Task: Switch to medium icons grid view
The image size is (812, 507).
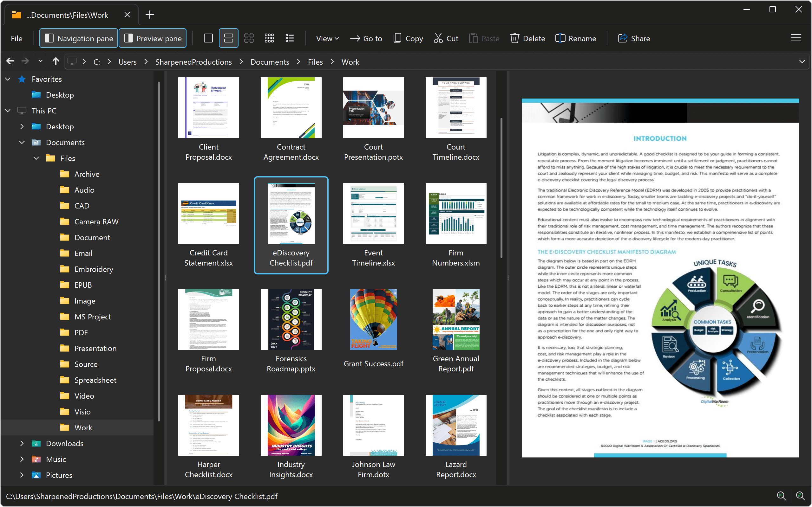Action: (249, 38)
